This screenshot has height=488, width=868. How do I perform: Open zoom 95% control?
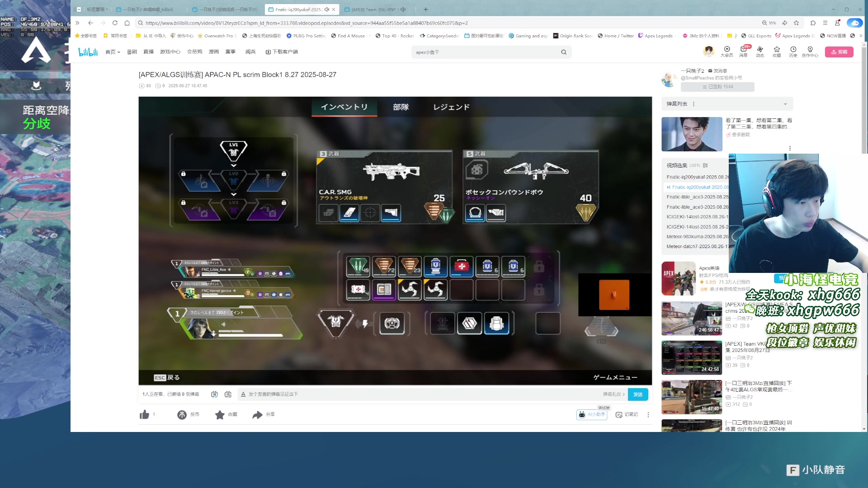click(x=769, y=23)
